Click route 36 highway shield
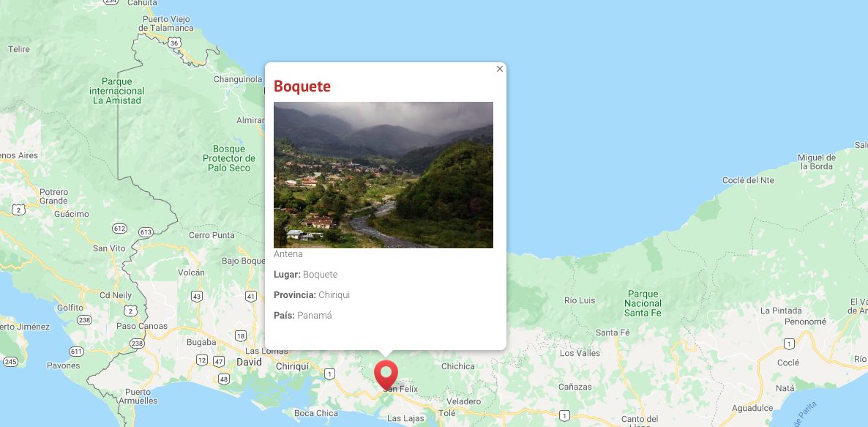This screenshot has width=868, height=427. (x=174, y=43)
